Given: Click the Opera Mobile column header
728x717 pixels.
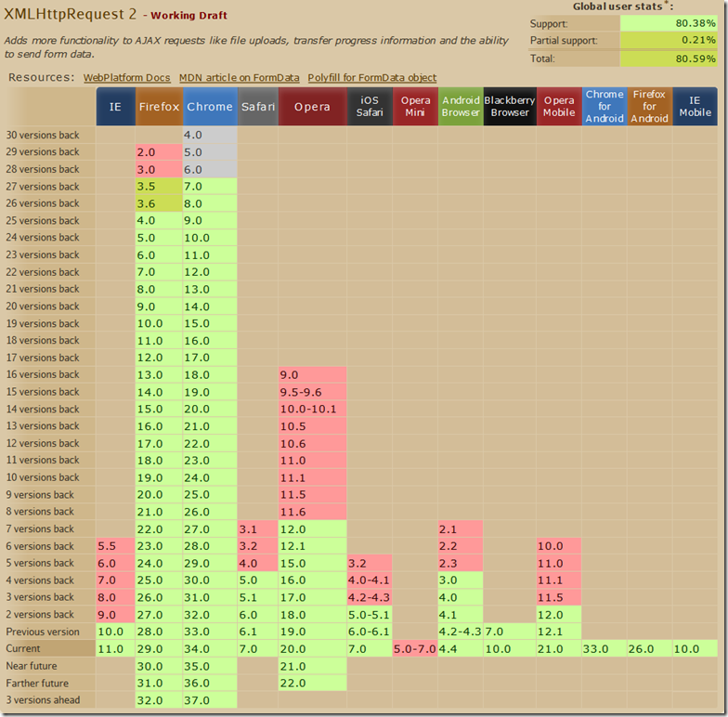Looking at the screenshot, I should click(559, 106).
